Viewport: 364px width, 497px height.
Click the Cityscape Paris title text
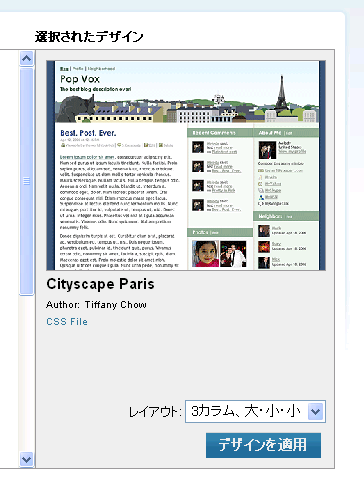(100, 284)
